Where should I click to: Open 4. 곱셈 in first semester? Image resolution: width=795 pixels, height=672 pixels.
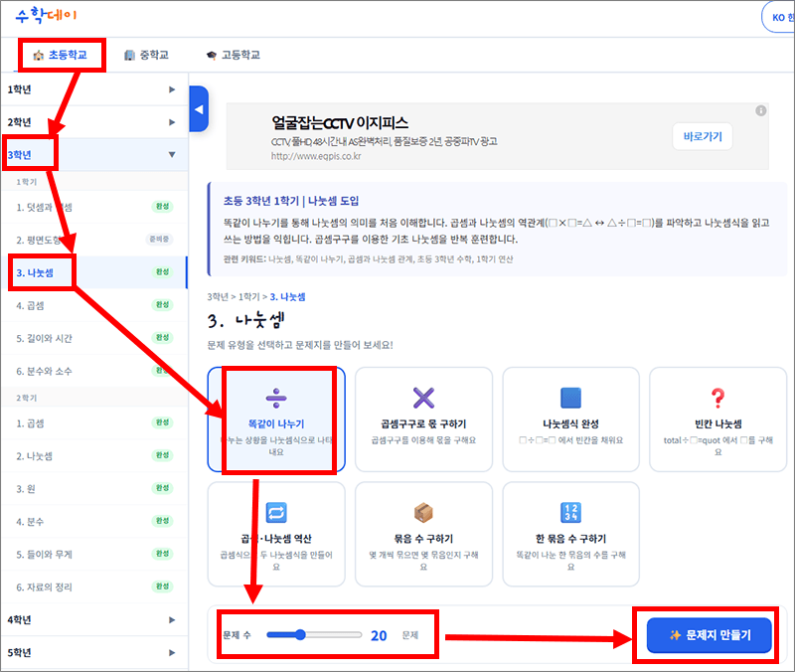[x=94, y=305]
